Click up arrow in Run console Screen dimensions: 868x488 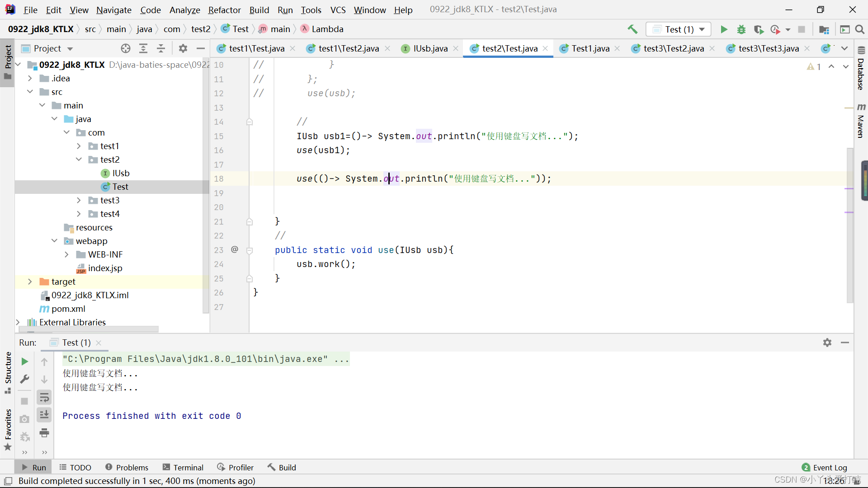44,361
